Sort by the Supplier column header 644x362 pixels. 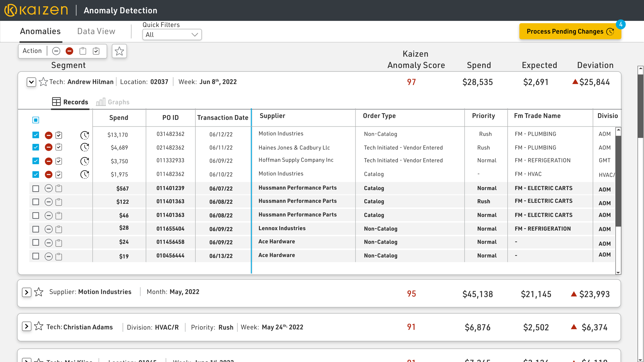coord(272,116)
